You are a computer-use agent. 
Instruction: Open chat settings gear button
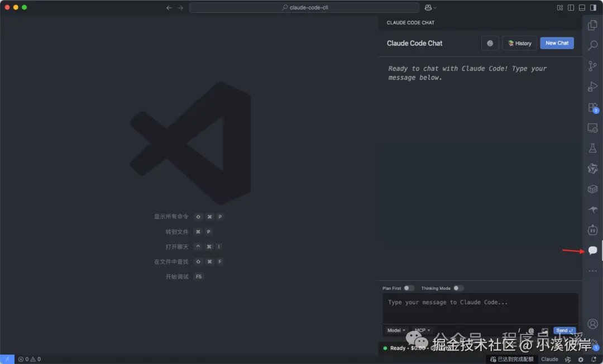pos(490,43)
